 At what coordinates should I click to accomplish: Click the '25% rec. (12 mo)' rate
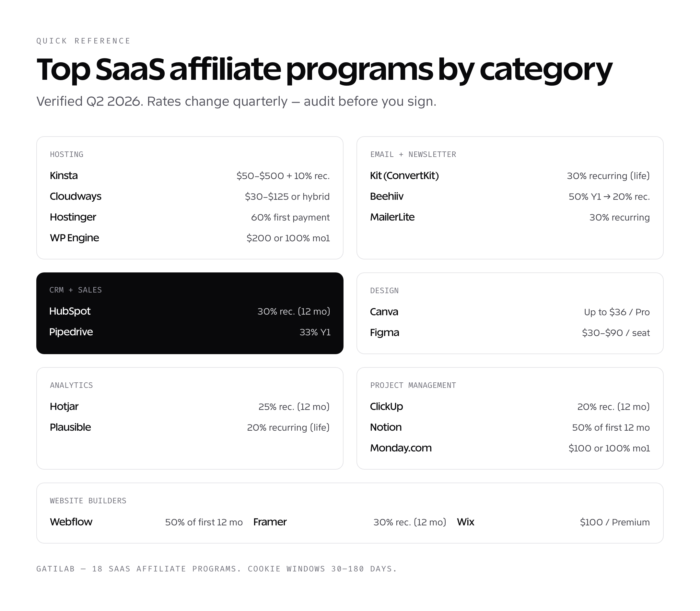point(294,407)
